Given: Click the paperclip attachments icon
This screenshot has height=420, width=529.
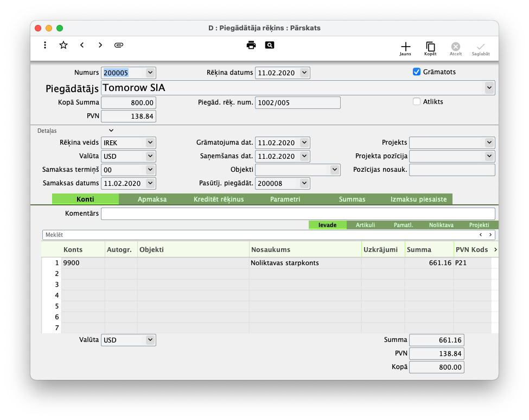Looking at the screenshot, I should (119, 45).
